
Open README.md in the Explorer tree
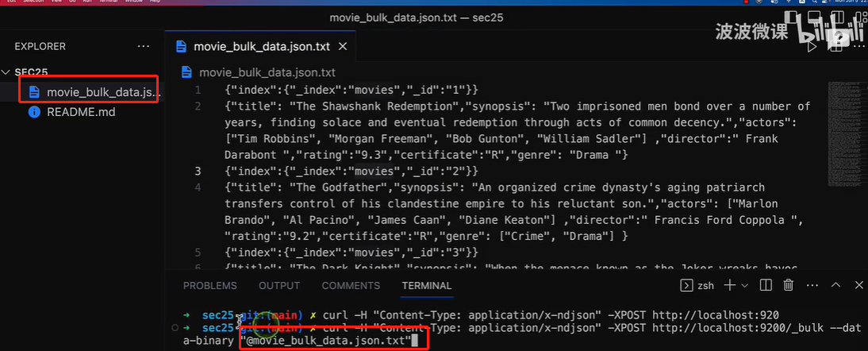tap(81, 113)
